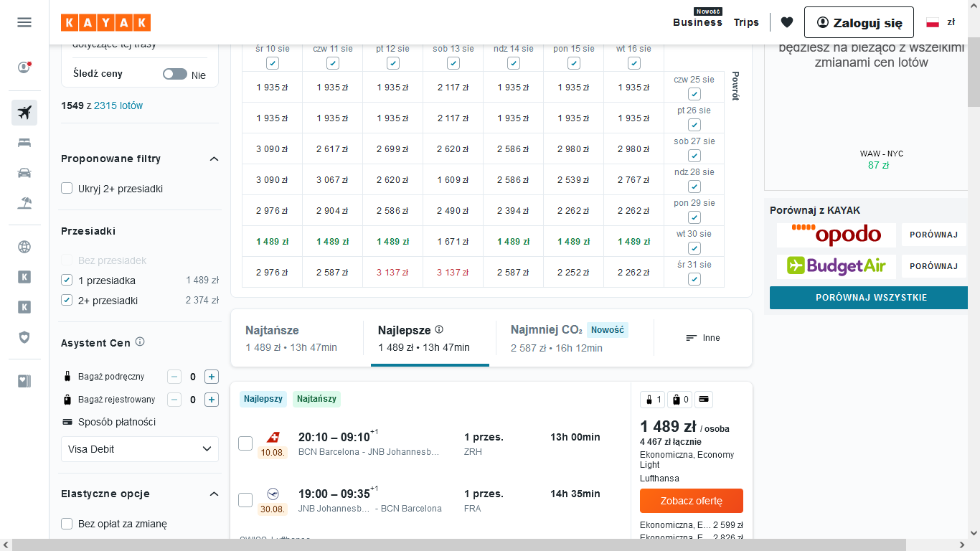The width and height of the screenshot is (980, 551).
Task: Click the Bagaż podręczny luggage icon
Action: click(x=68, y=377)
